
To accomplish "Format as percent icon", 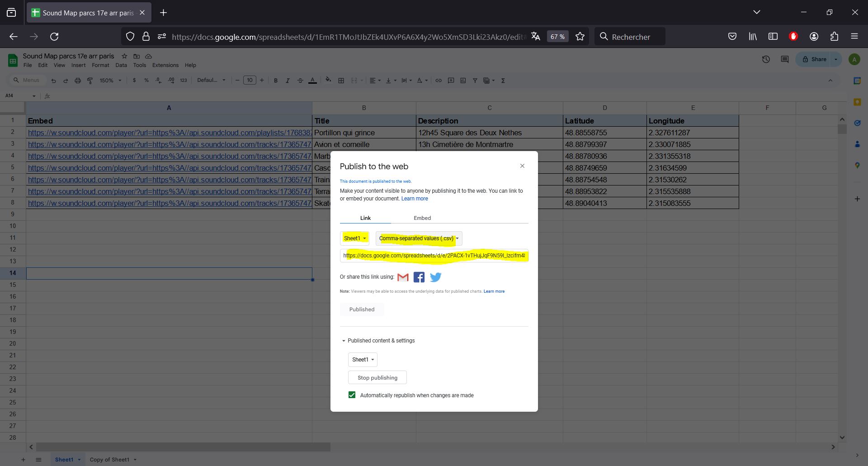I will click(146, 80).
